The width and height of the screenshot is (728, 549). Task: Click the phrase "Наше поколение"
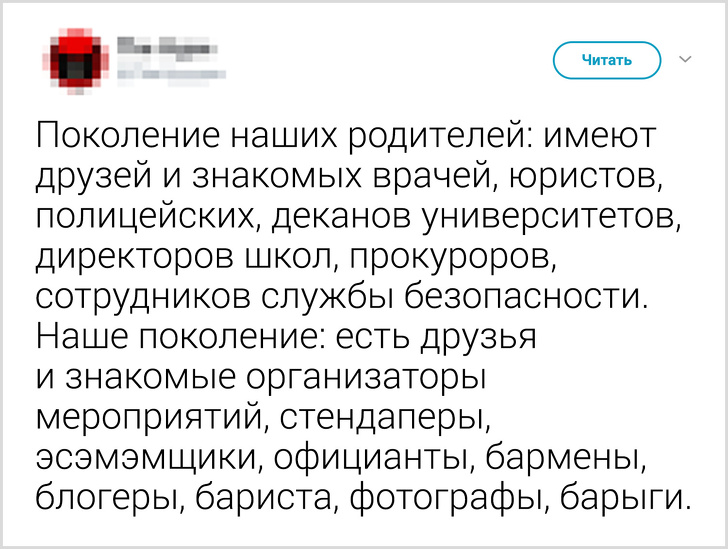pos(174,339)
